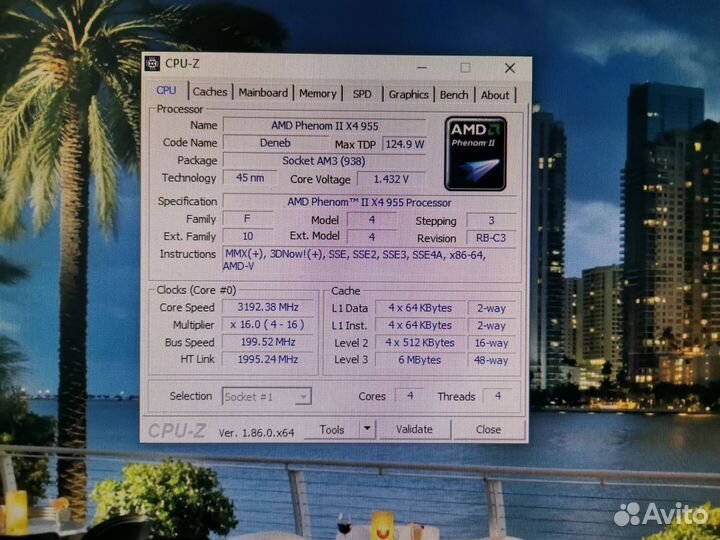
Task: Click the Multiplier value x 16.0 (4 - 16)
Action: [x=268, y=325]
